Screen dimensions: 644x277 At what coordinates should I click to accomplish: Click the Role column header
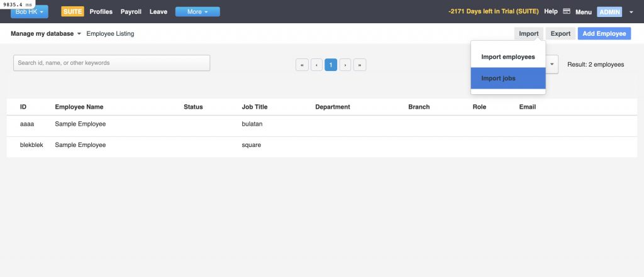tap(479, 107)
